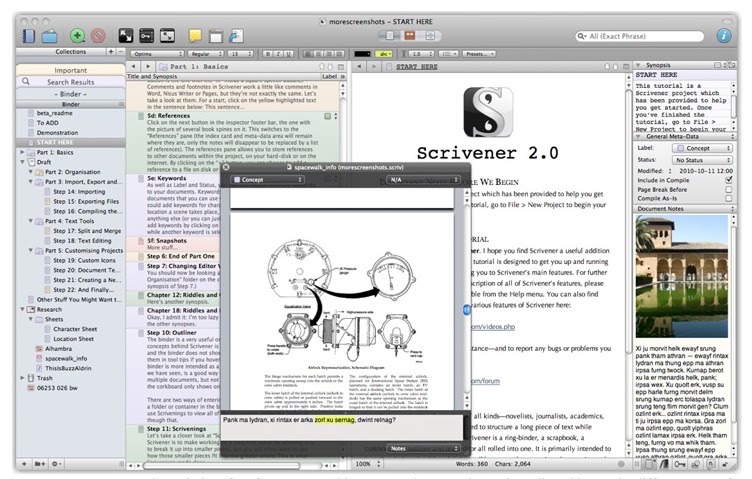
Task: Open the videos.php link in editor
Action: pyautogui.click(x=493, y=327)
